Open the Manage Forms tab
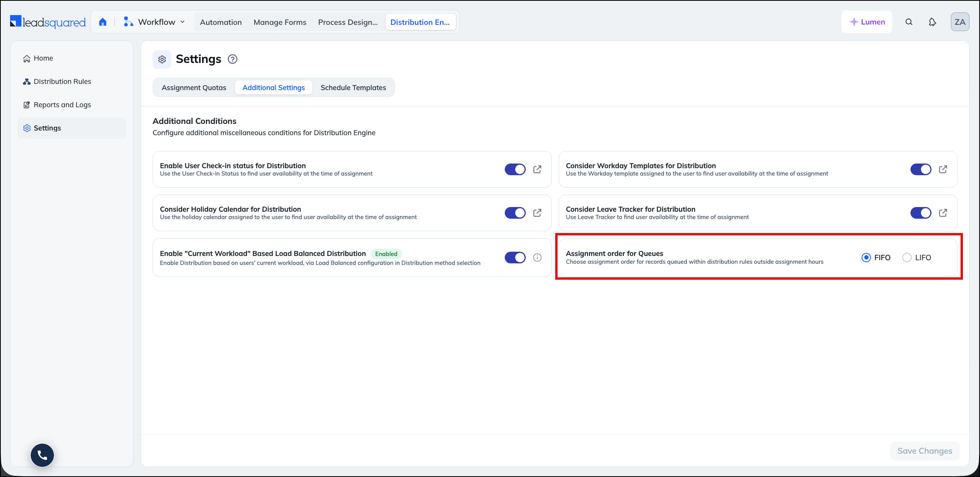This screenshot has width=980, height=477. pyautogui.click(x=280, y=22)
